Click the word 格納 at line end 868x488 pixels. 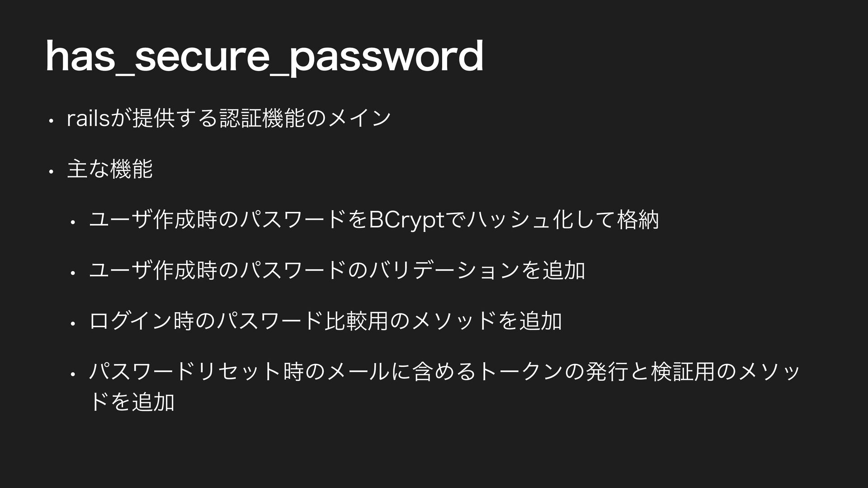(x=638, y=220)
